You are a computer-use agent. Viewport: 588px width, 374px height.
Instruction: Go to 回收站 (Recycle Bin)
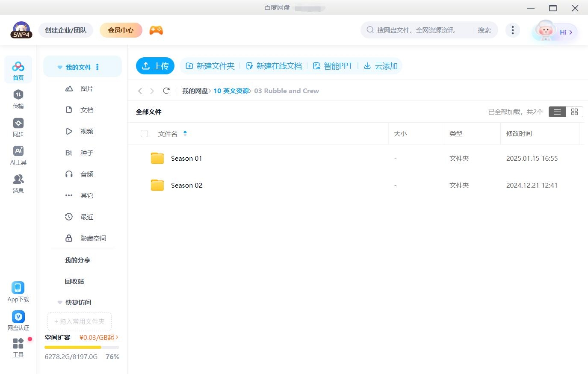click(74, 281)
